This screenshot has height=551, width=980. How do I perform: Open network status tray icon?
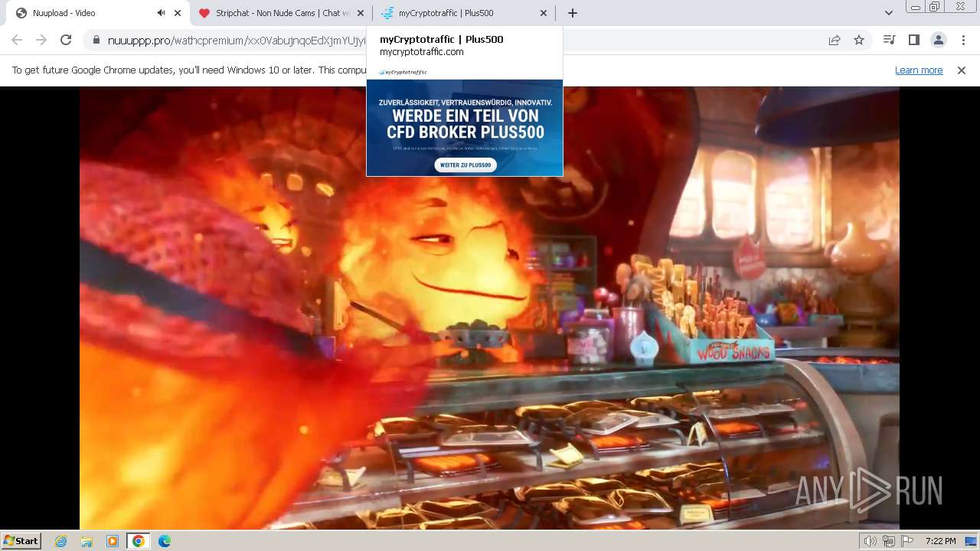click(x=889, y=541)
